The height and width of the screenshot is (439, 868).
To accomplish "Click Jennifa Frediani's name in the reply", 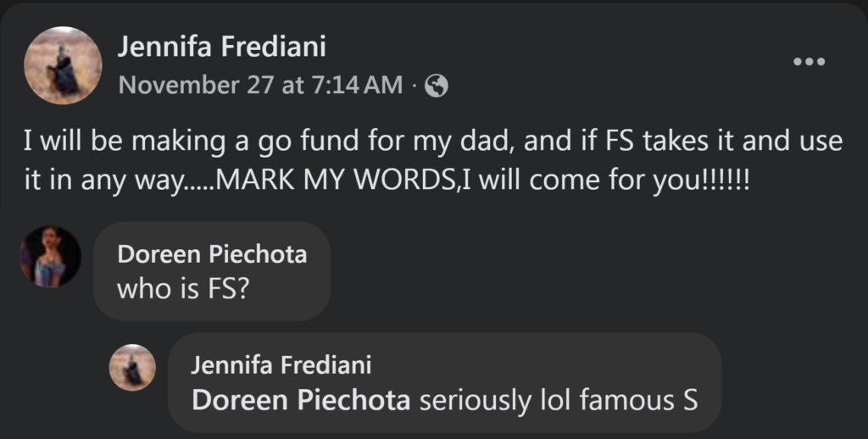I will (281, 365).
